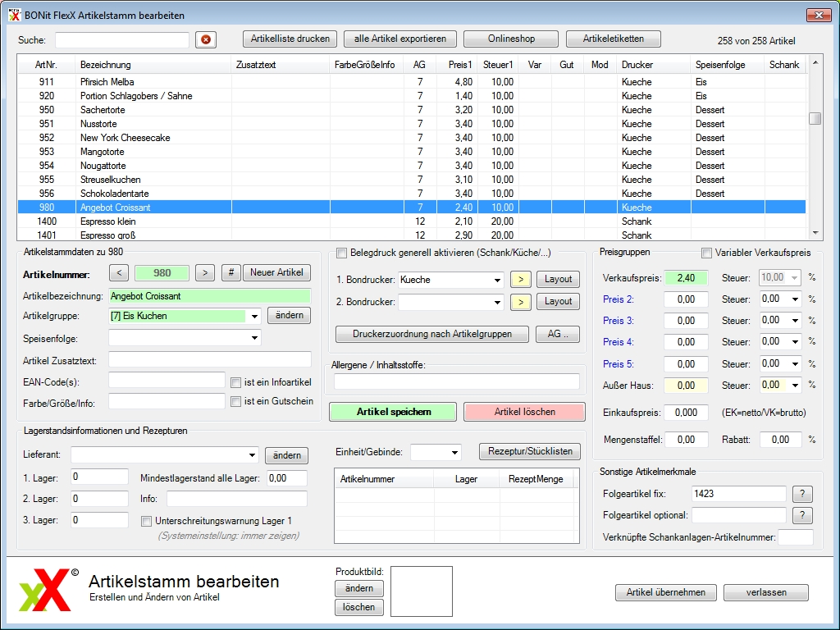Viewport: 840px width, 630px height.
Task: Leave the dialog via verlassen
Action: click(766, 592)
